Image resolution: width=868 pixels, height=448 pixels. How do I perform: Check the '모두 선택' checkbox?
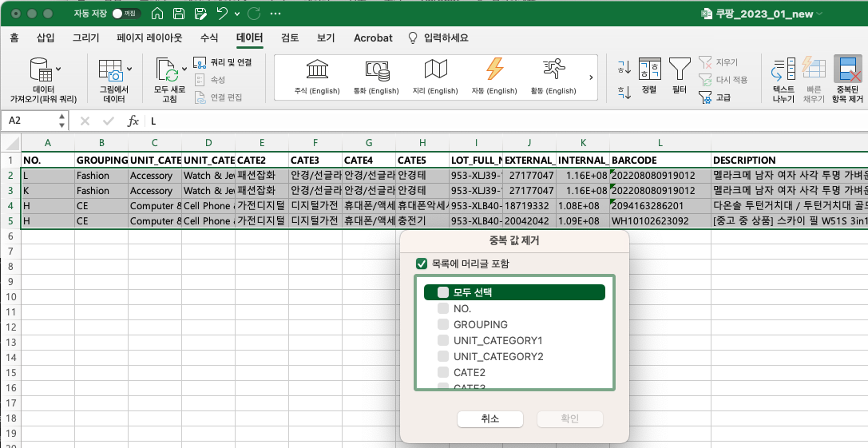(443, 292)
